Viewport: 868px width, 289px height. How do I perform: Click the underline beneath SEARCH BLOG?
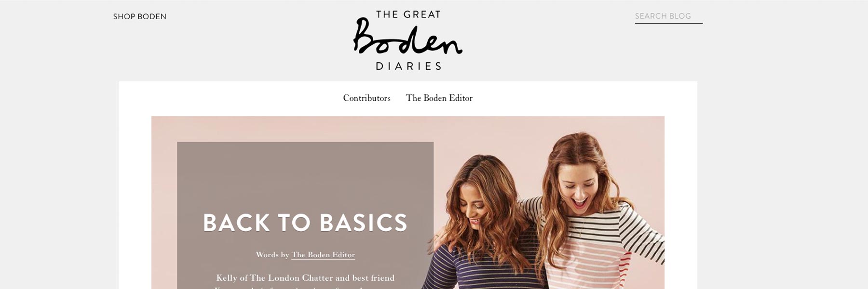(x=668, y=23)
